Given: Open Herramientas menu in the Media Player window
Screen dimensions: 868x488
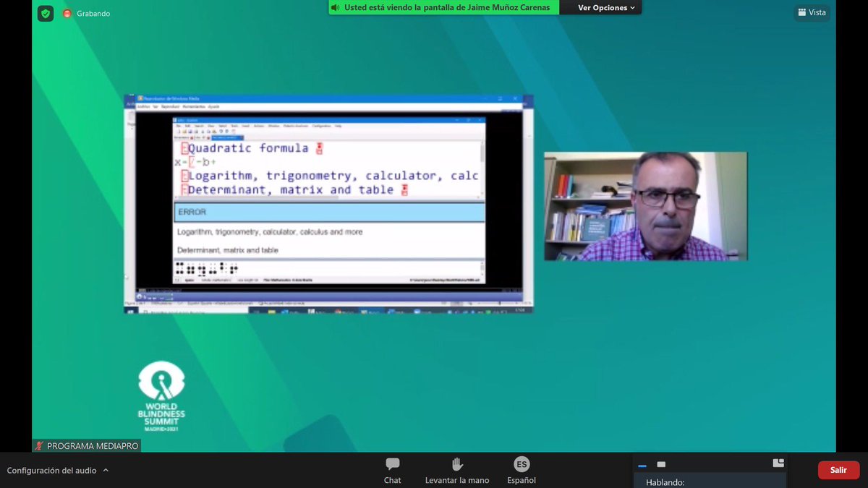Looking at the screenshot, I should click(x=194, y=106).
